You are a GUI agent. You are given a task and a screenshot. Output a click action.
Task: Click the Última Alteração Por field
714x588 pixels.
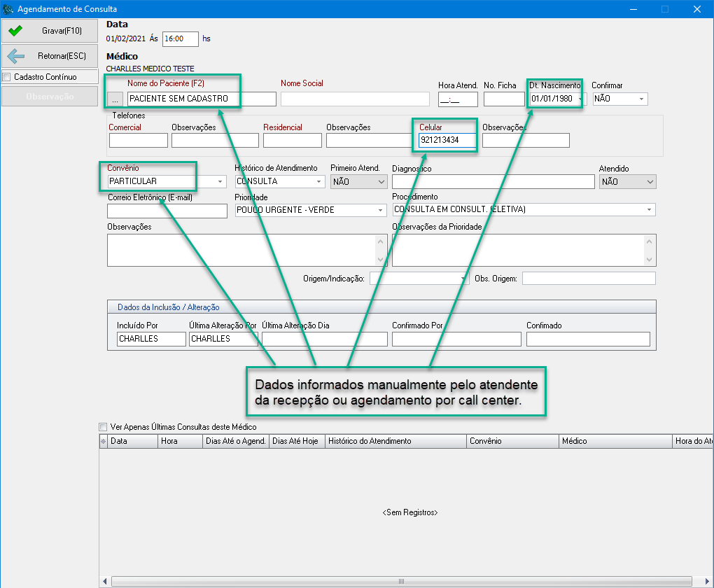tap(223, 339)
